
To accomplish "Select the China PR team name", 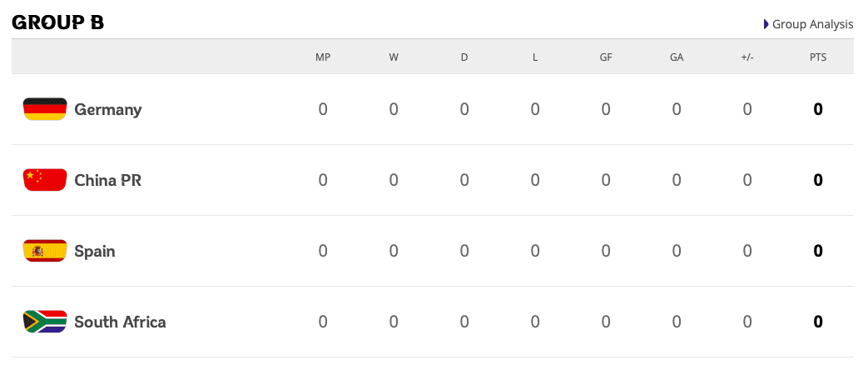I will click(108, 180).
